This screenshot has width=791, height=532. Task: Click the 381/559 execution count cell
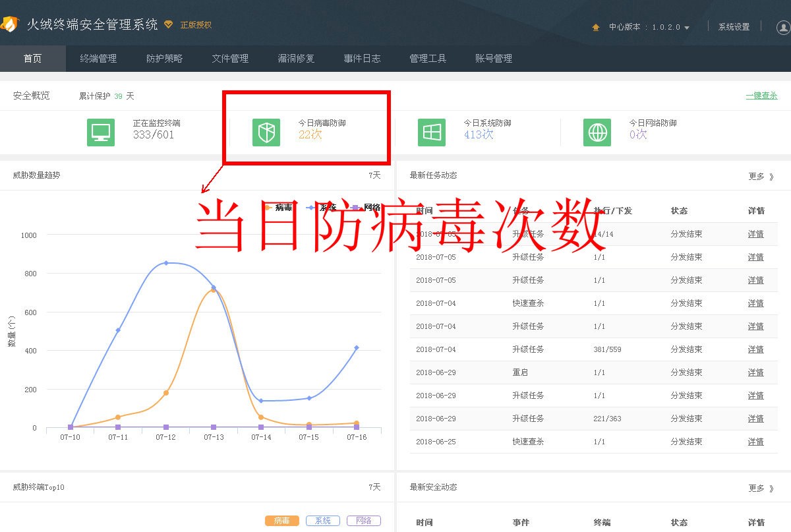(x=607, y=349)
